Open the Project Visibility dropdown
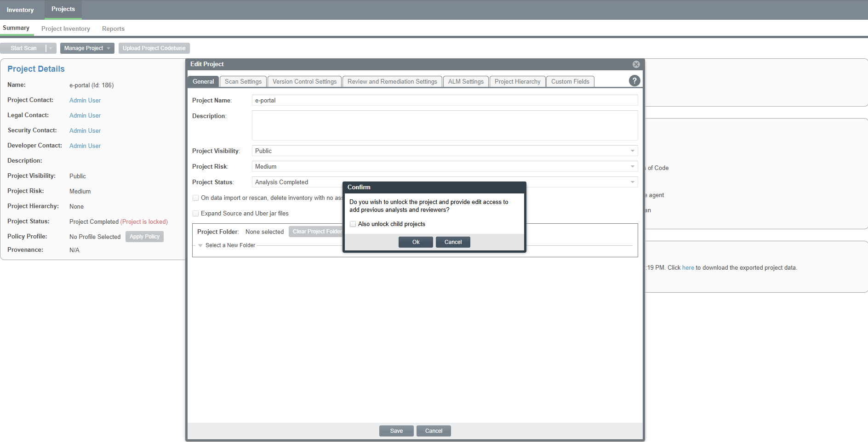The image size is (868, 442). (632, 151)
